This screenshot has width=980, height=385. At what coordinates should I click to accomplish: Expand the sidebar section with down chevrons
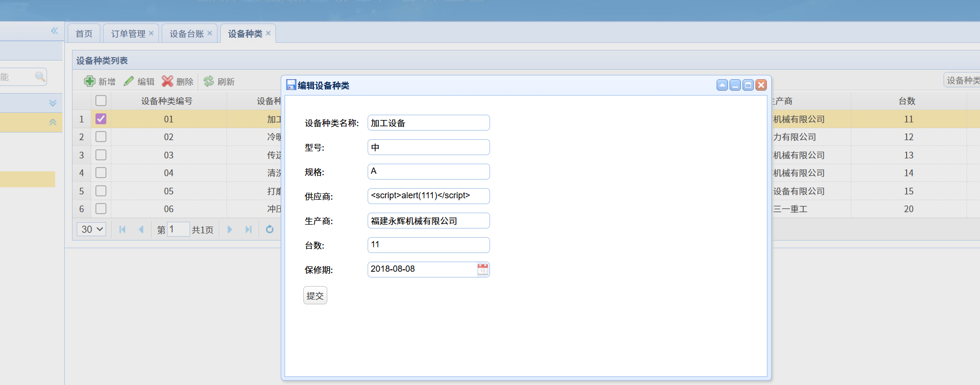[x=53, y=103]
